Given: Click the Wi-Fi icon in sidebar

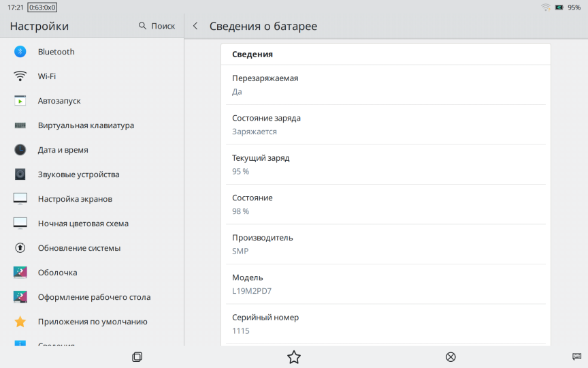Looking at the screenshot, I should (x=20, y=76).
